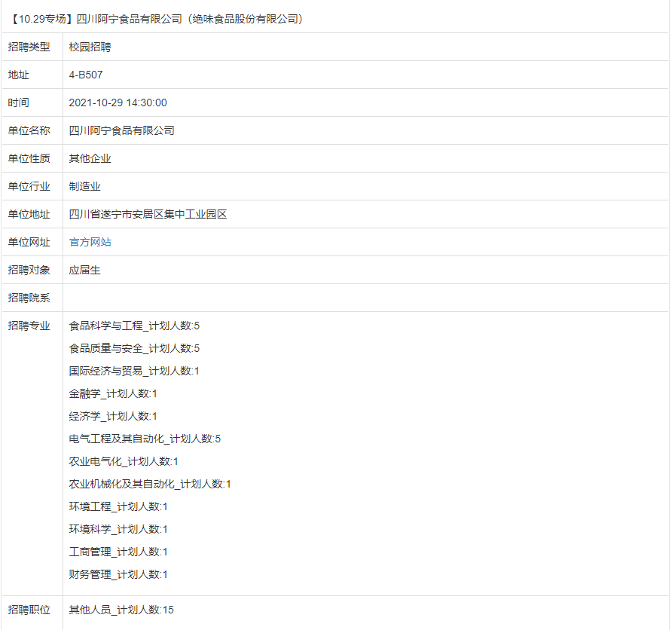Select the 电气工程及其自动化 major entry
The image size is (672, 630).
[x=145, y=439]
